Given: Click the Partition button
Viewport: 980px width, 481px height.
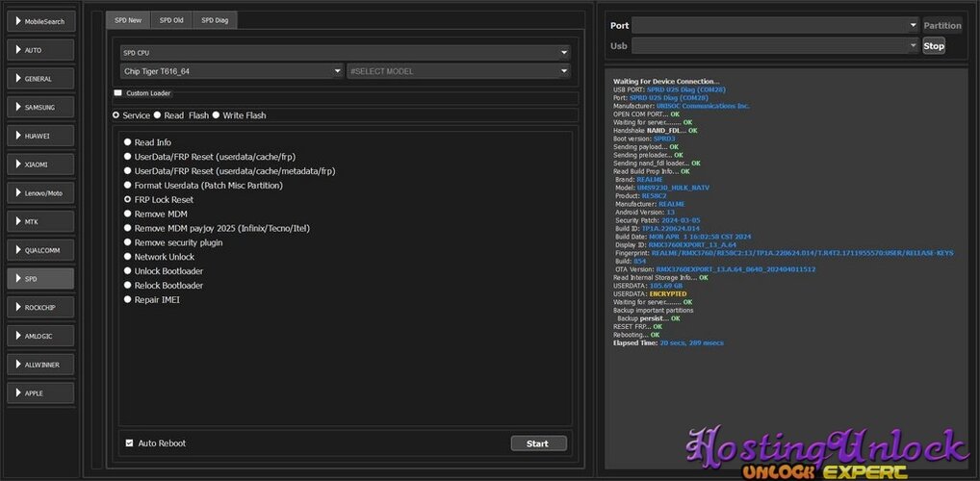Looking at the screenshot, I should pyautogui.click(x=942, y=26).
